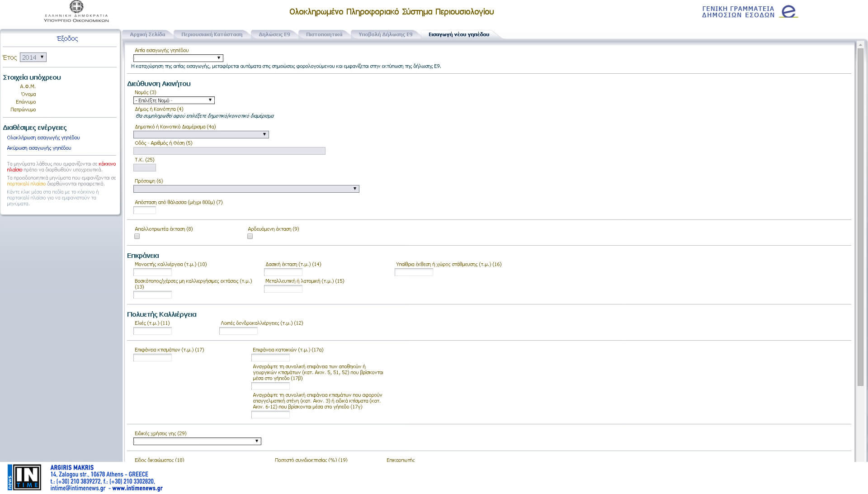
Task: Click Ακύρωση εισαγωγής γηπέδου link
Action: point(39,148)
